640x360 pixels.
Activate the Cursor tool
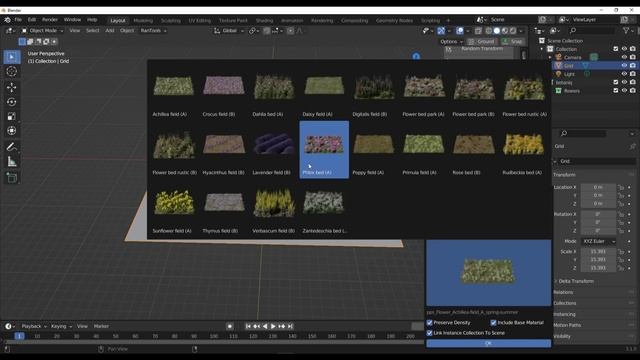(12, 71)
